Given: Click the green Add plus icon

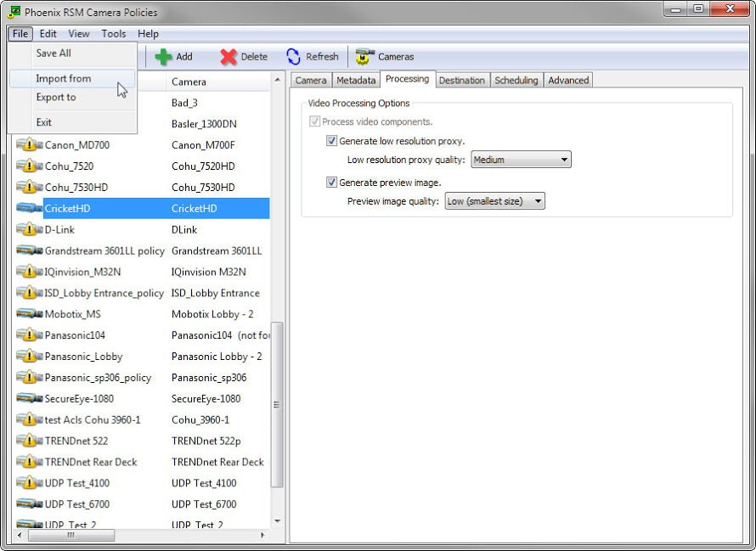Looking at the screenshot, I should (164, 57).
